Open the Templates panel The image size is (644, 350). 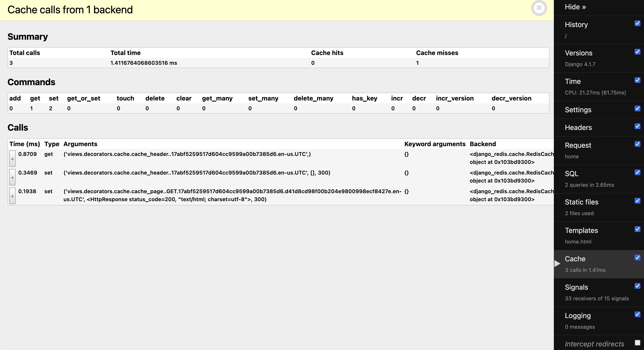tap(581, 230)
